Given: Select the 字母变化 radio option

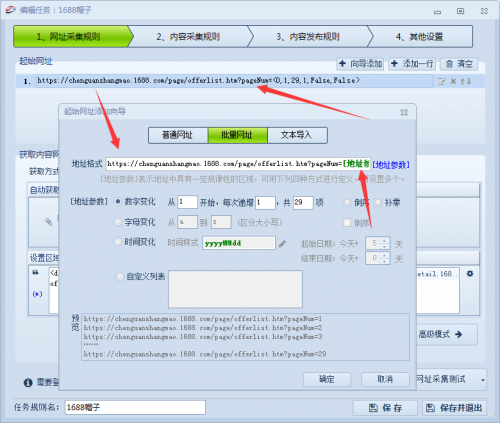Looking at the screenshot, I should (118, 222).
